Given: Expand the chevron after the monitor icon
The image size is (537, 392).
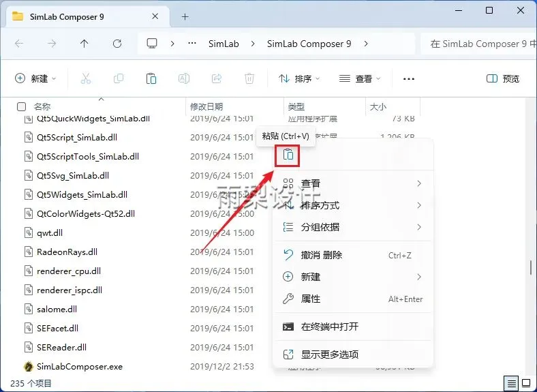Looking at the screenshot, I should (172, 44).
